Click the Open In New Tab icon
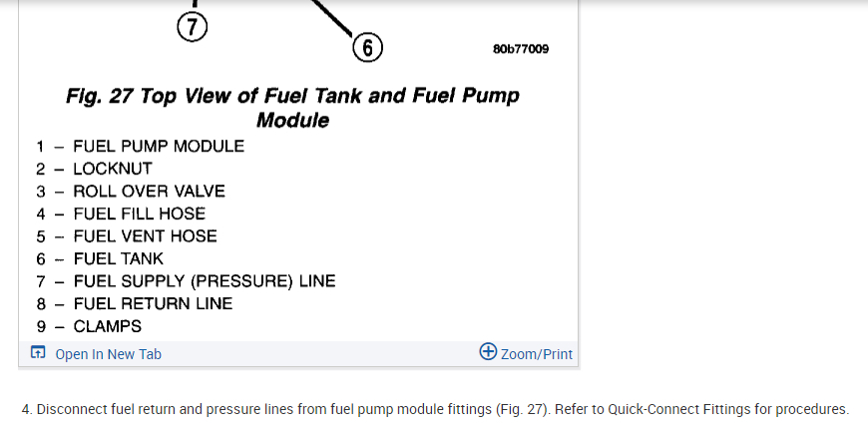The width and height of the screenshot is (868, 432). tap(38, 353)
